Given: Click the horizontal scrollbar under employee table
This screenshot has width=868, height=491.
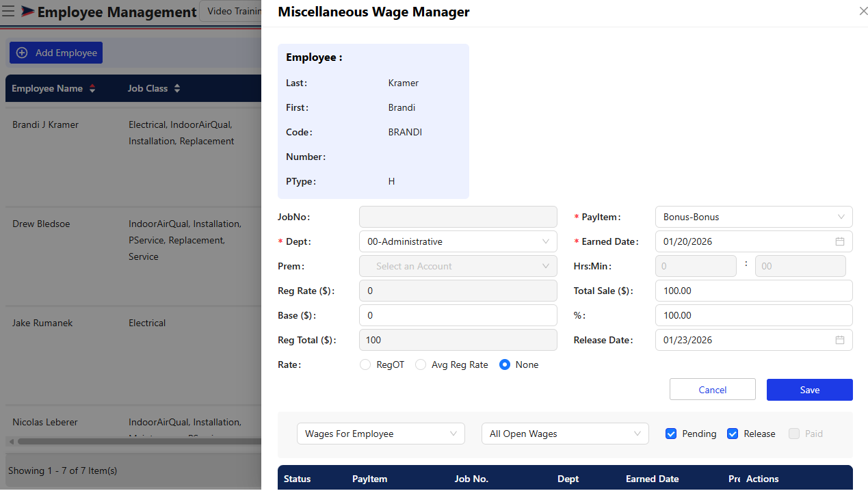Looking at the screenshot, I should (x=137, y=442).
